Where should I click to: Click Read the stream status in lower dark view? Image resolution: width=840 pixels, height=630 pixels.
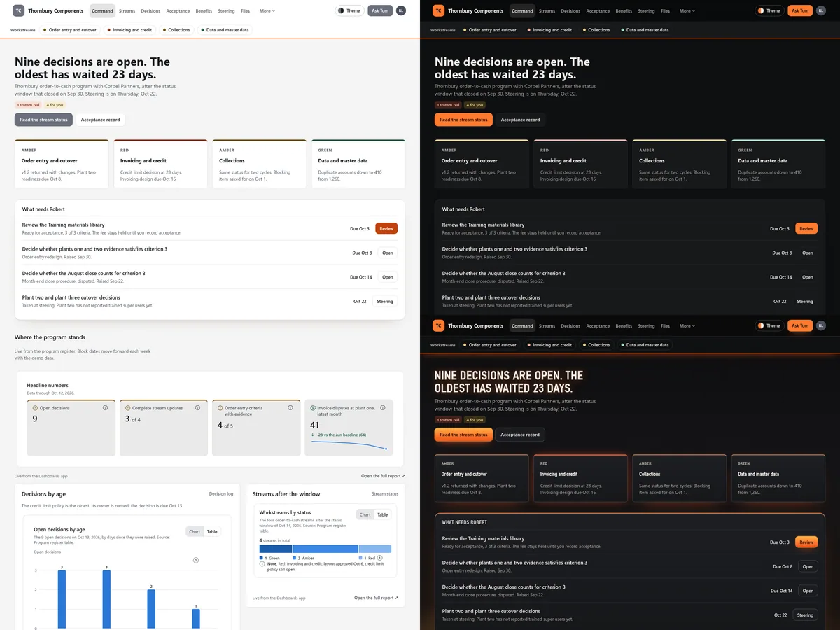tap(463, 435)
